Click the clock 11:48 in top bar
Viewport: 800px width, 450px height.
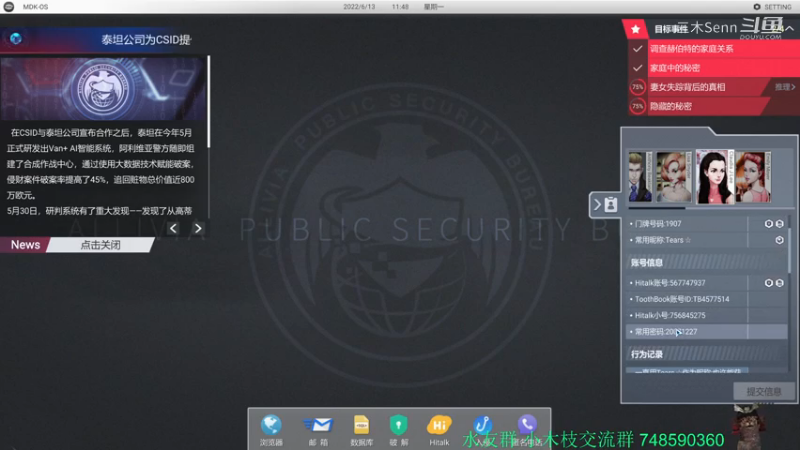point(400,7)
